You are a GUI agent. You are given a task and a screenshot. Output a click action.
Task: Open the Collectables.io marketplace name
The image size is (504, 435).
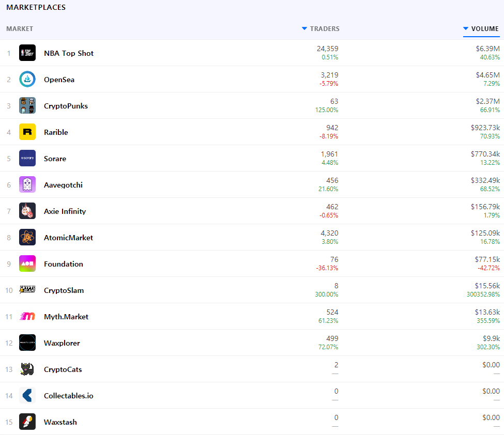[x=68, y=396]
